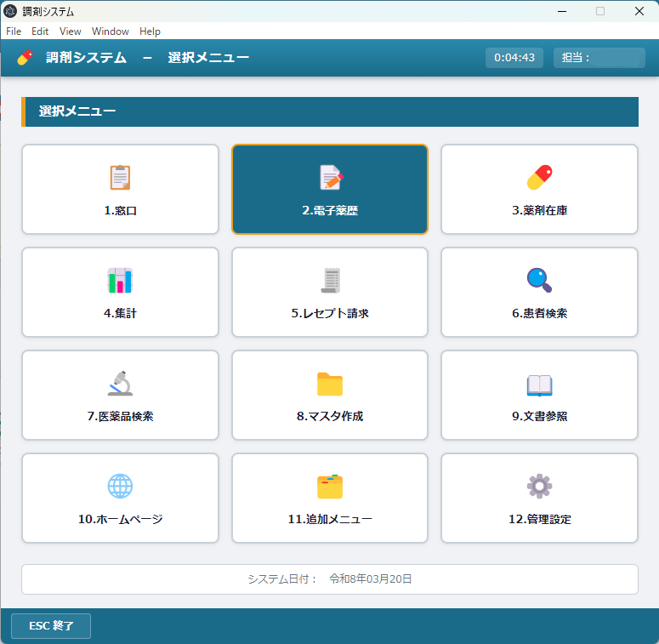This screenshot has height=644, width=659.
Task: Select the 9.文書参照 label text
Action: click(540, 416)
